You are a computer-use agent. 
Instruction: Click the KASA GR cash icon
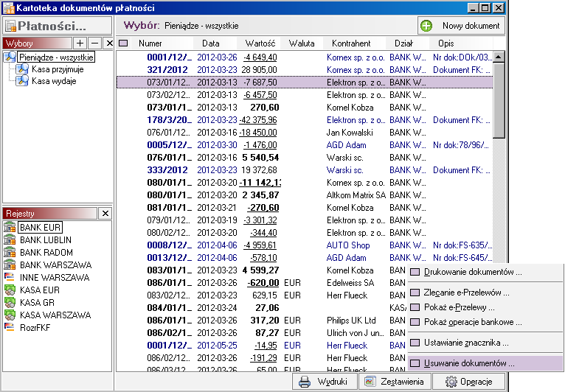coord(10,303)
